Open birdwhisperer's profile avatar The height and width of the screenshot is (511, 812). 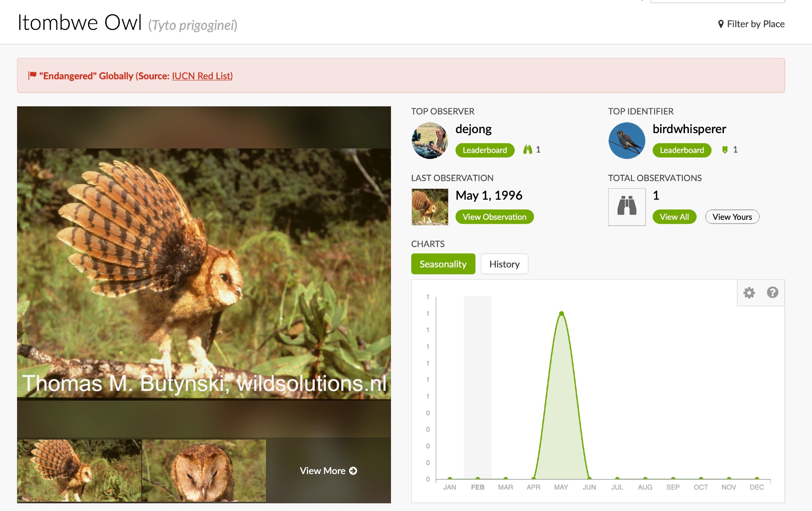click(x=626, y=140)
